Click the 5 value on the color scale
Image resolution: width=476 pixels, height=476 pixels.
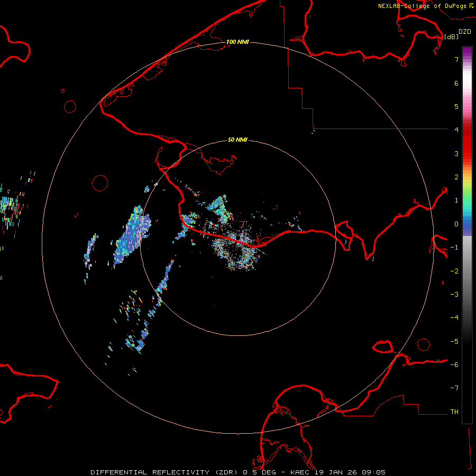[456, 106]
